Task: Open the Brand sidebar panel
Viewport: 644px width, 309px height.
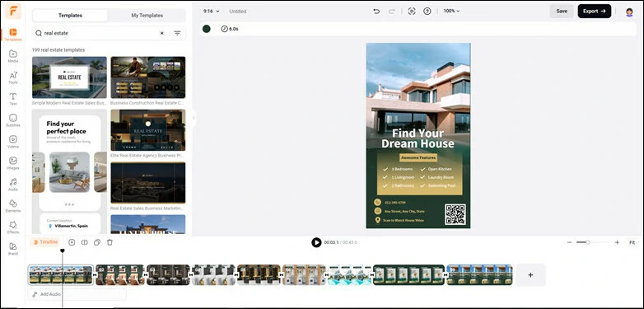Action: (x=13, y=248)
